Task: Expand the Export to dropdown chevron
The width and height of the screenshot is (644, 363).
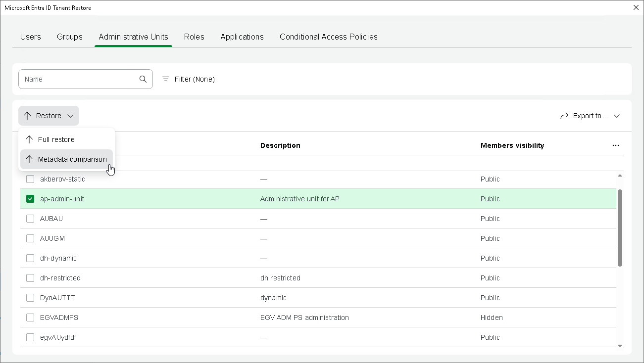Action: [617, 116]
